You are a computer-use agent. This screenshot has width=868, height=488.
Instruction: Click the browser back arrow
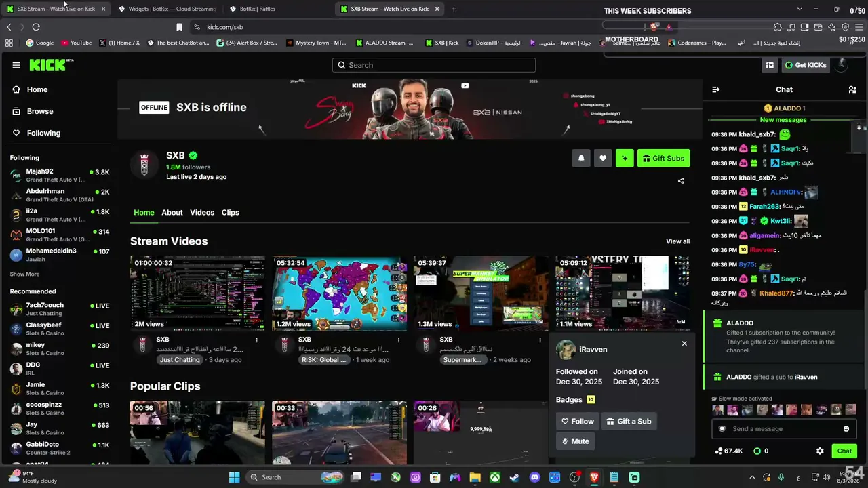pos(9,27)
